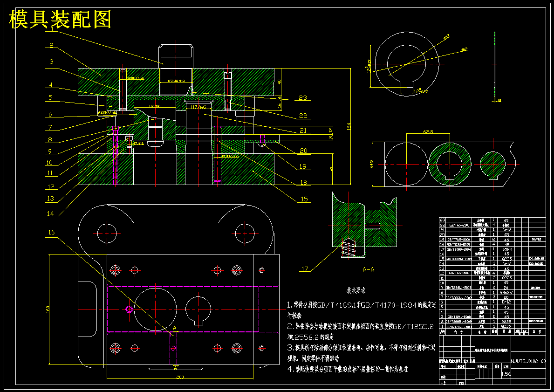This screenshot has height=392, width=554.
Task: Click leader callout number 21
Action: click(x=303, y=131)
